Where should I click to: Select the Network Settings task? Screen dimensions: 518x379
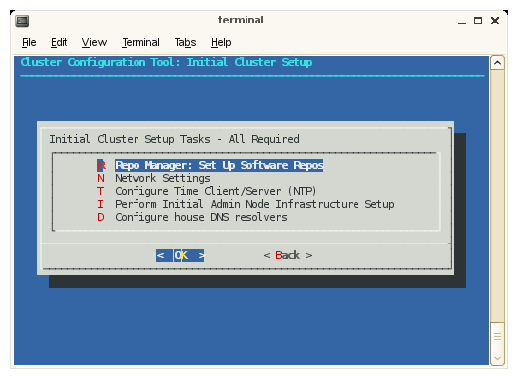(x=163, y=178)
